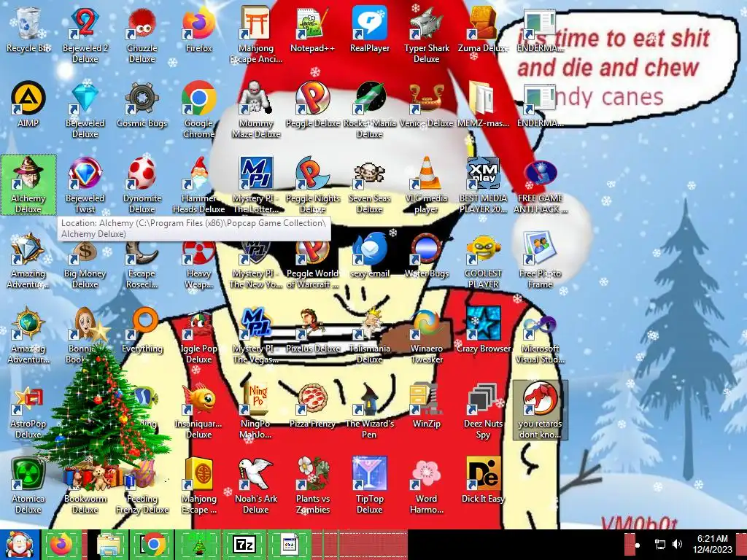Select Cosmic Bugs desktop icon
Image resolution: width=747 pixels, height=560 pixels.
click(142, 104)
